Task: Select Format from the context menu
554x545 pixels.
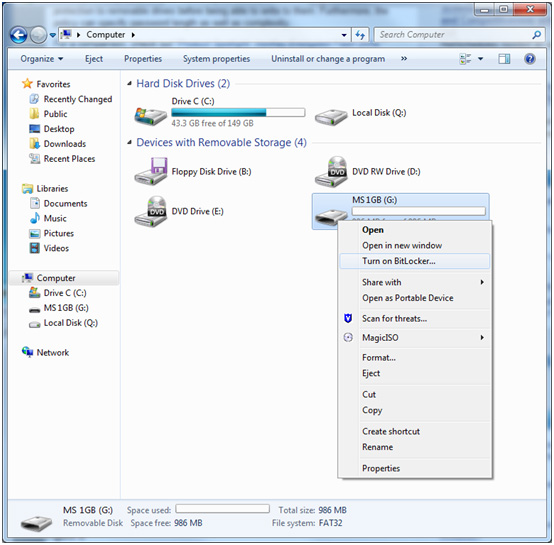Action: pos(379,357)
